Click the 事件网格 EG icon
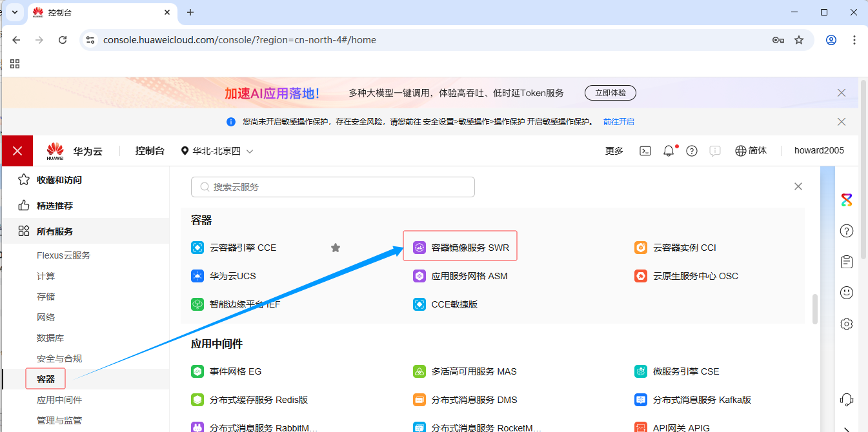The width and height of the screenshot is (868, 432). [197, 371]
